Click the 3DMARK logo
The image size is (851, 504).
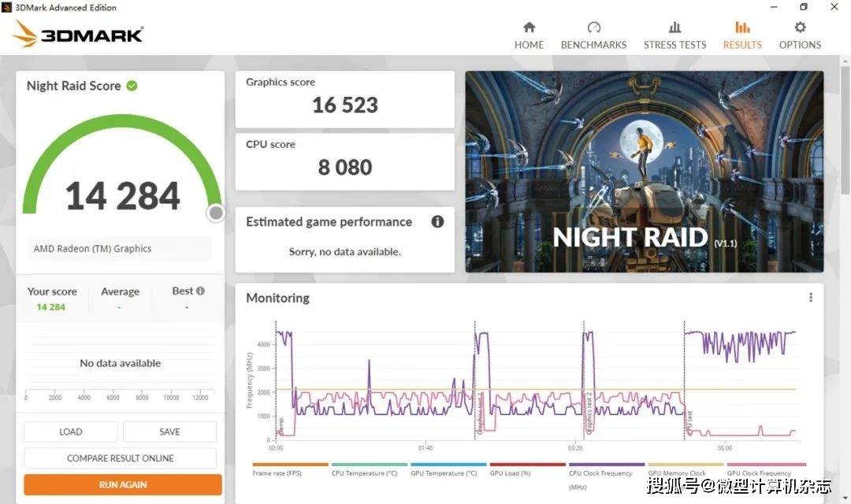[77, 34]
